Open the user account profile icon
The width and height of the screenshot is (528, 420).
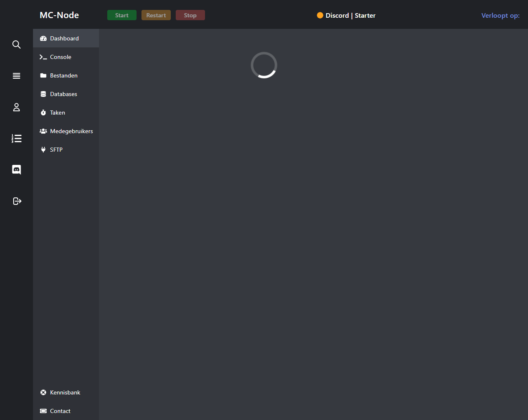pyautogui.click(x=16, y=107)
